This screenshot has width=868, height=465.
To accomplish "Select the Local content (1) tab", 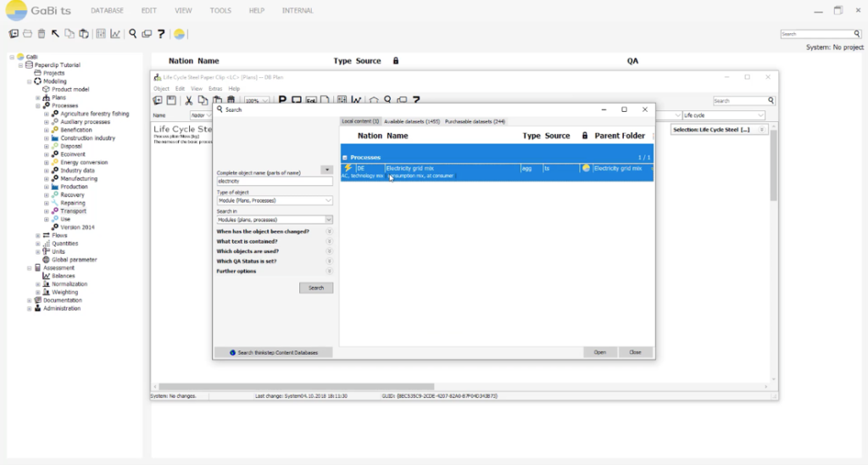I will click(360, 121).
